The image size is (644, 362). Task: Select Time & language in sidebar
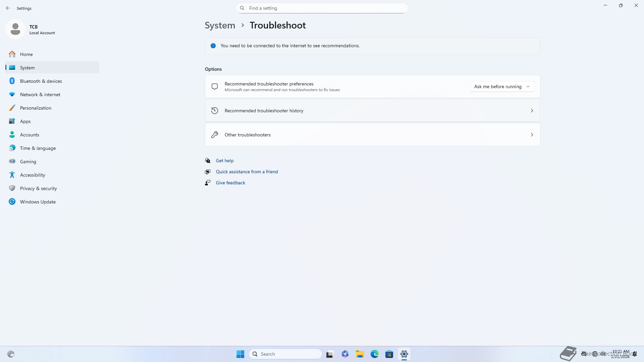click(x=38, y=148)
